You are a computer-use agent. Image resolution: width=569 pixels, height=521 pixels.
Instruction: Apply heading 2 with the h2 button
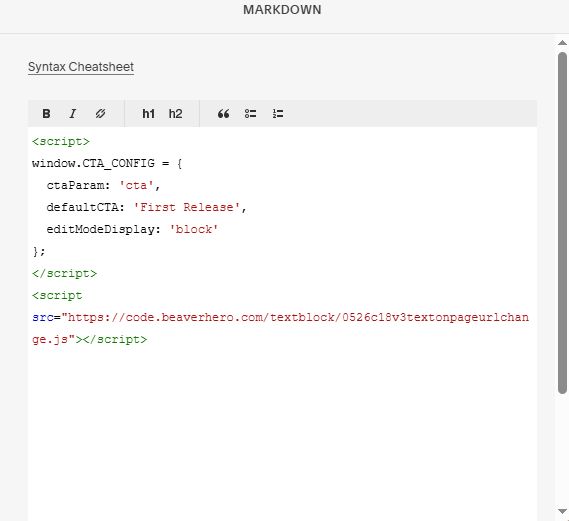[175, 114]
